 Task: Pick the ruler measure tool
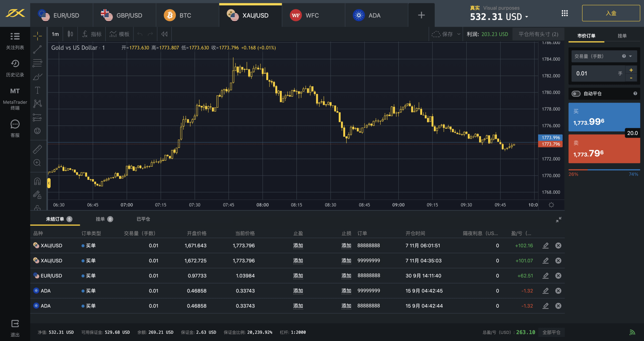(x=37, y=149)
